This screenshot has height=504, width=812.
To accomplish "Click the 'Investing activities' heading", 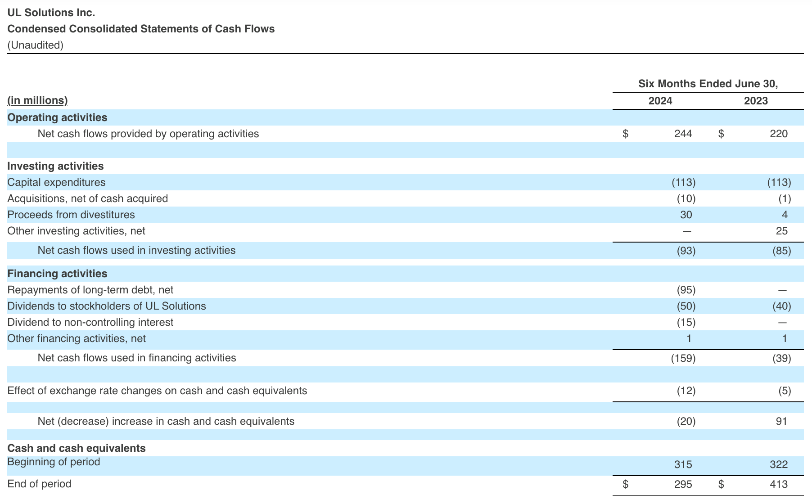I will [x=55, y=166].
